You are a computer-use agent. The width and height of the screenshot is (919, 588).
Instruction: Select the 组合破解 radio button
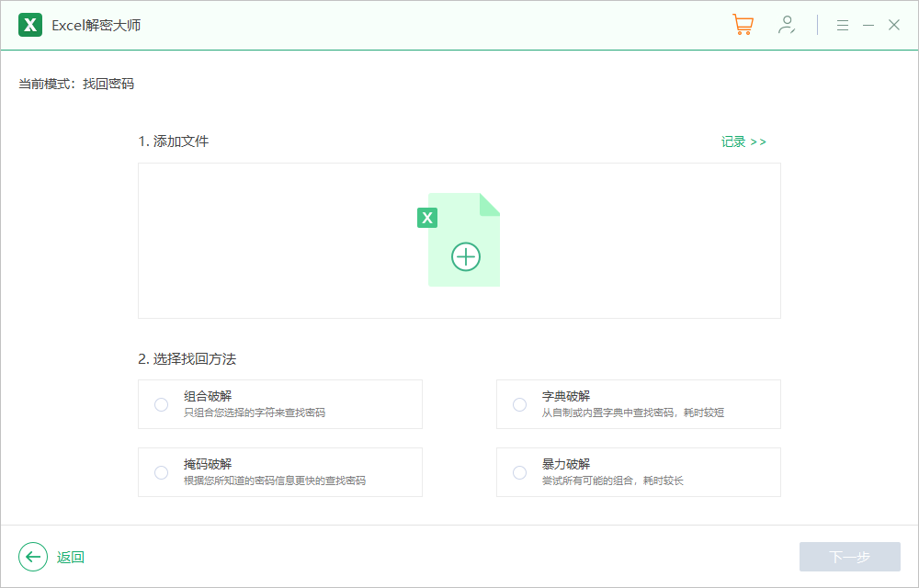click(x=161, y=404)
